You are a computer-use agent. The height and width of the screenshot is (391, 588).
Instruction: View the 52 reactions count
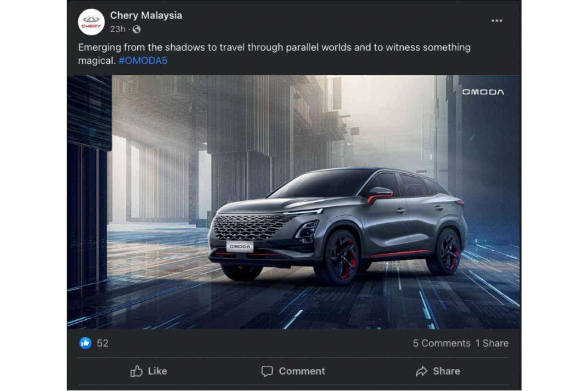(102, 343)
